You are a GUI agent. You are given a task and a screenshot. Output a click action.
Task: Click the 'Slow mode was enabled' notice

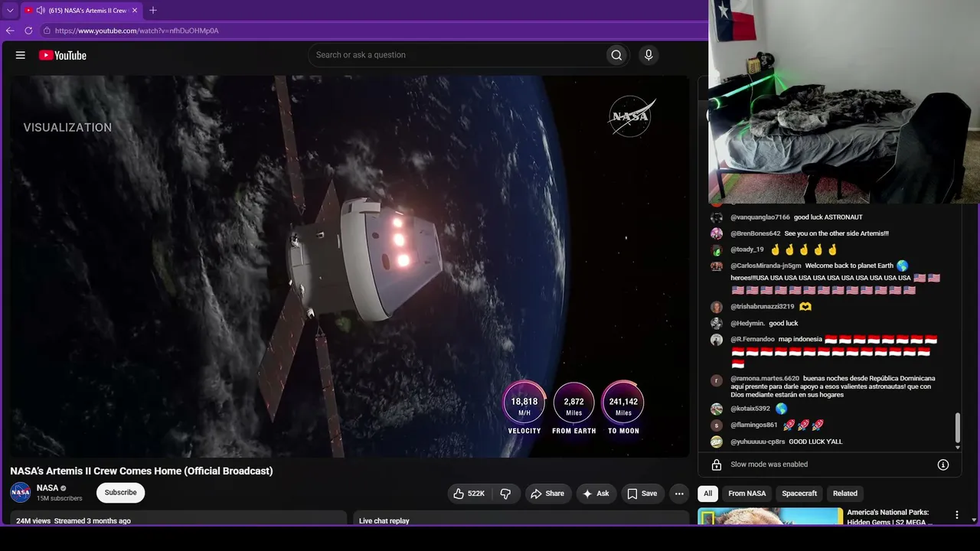point(769,465)
